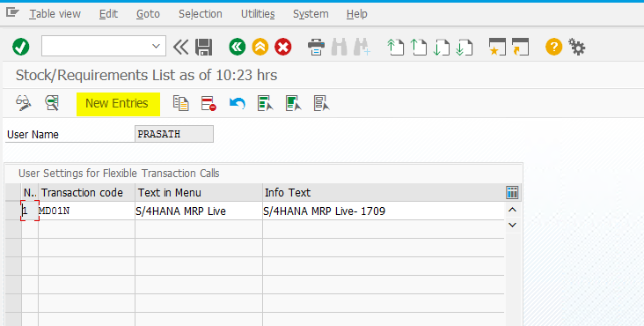This screenshot has height=326, width=644.
Task: Save entries using the floppy disk icon
Action: click(204, 47)
